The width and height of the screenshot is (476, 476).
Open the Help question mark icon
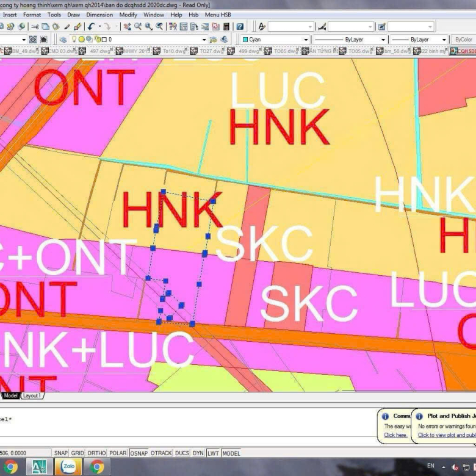click(240, 27)
